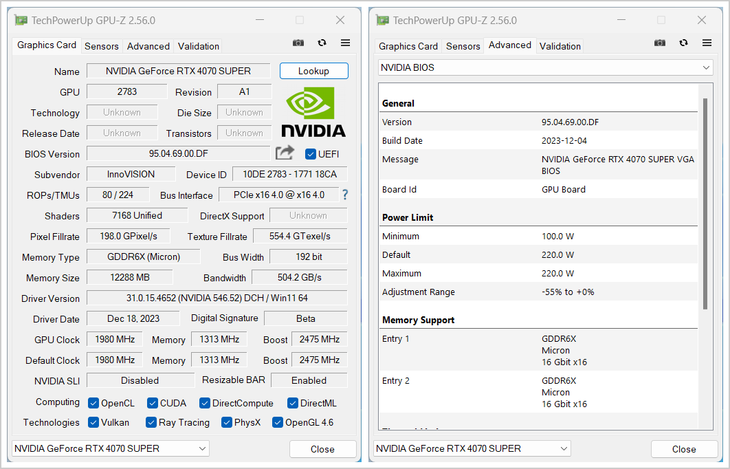This screenshot has width=730, height=469.
Task: Click GPU-Z app icon in left window title bar
Action: coord(21,20)
